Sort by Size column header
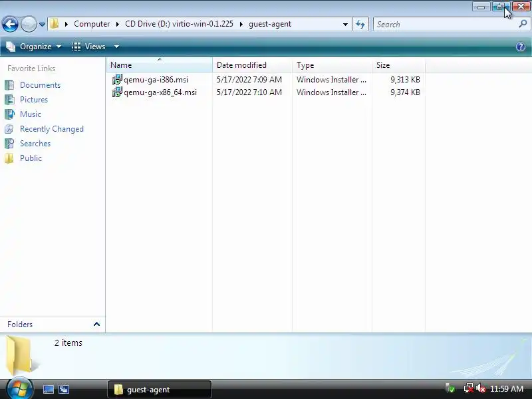The height and width of the screenshot is (399, 532). coord(398,65)
